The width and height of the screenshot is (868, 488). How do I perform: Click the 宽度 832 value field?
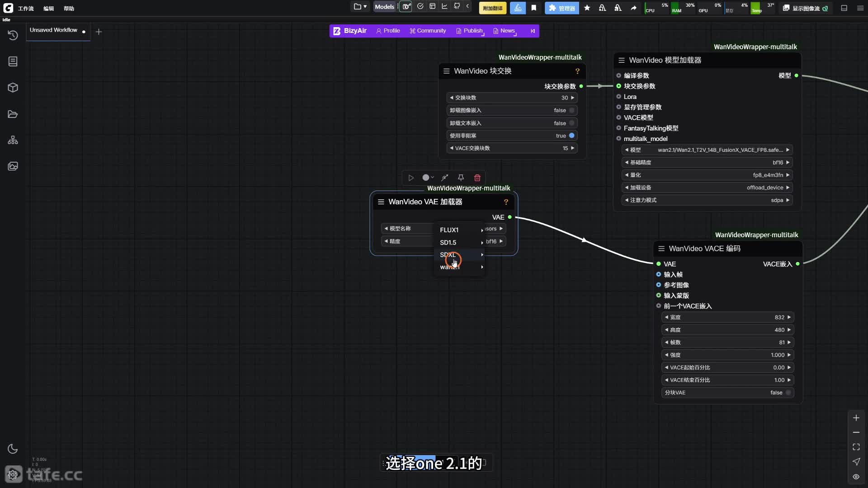tap(727, 317)
